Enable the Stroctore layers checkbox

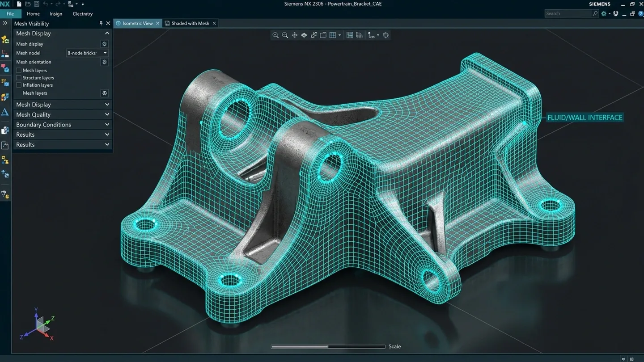(19, 78)
